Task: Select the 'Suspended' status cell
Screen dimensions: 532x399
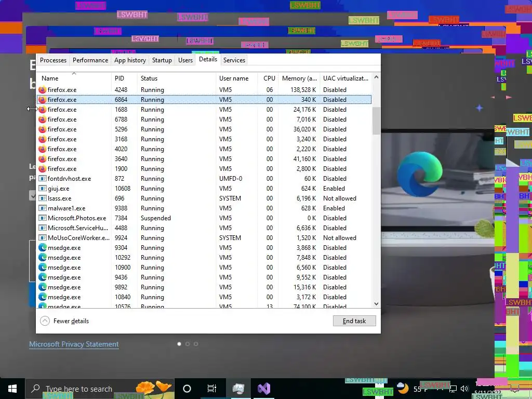Action: [x=156, y=218]
